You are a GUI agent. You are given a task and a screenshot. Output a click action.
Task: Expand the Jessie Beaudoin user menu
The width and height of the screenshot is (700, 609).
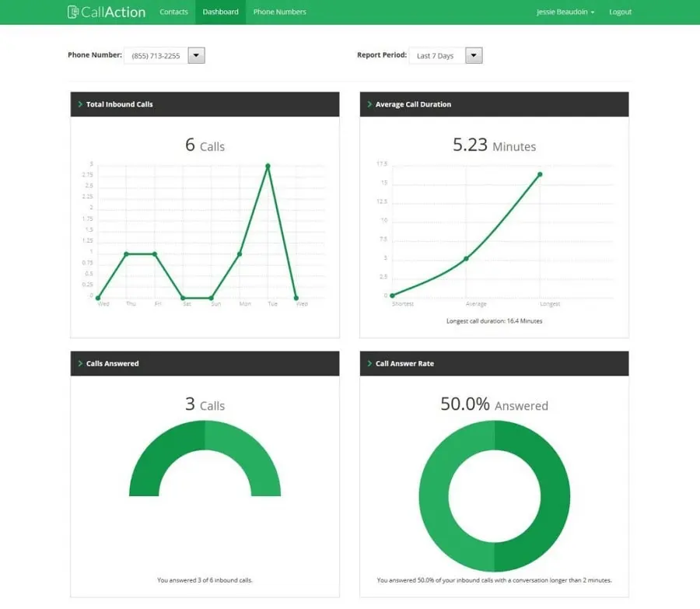pyautogui.click(x=565, y=12)
